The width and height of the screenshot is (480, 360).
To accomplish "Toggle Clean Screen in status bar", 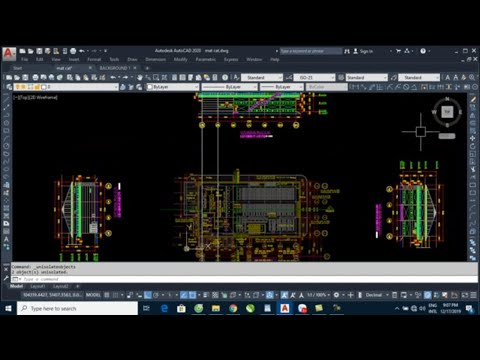I will click(464, 295).
